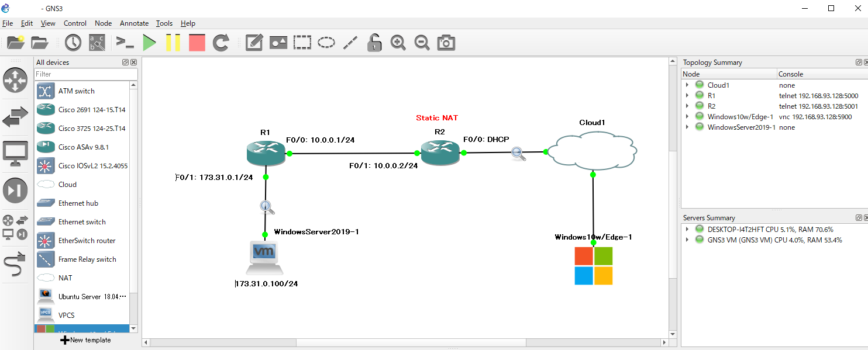Toggle the lock/unlock items padlock icon
This screenshot has height=350, width=868.
[x=374, y=43]
